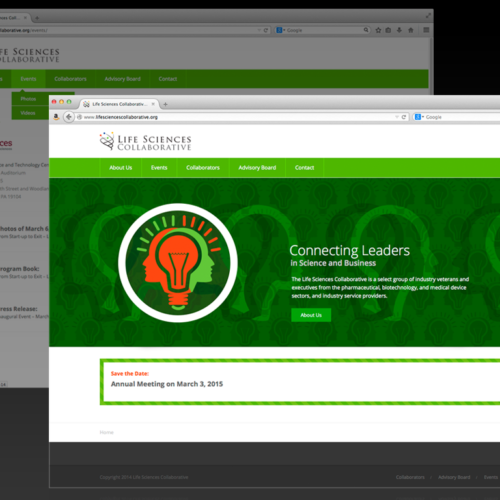The height and width of the screenshot is (500, 500).
Task: Select the Life Sciences Collaborative tab
Action: pos(119,104)
